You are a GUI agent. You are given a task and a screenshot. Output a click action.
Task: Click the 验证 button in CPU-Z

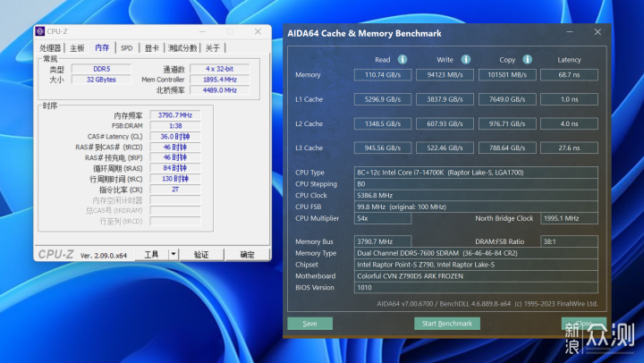point(201,254)
